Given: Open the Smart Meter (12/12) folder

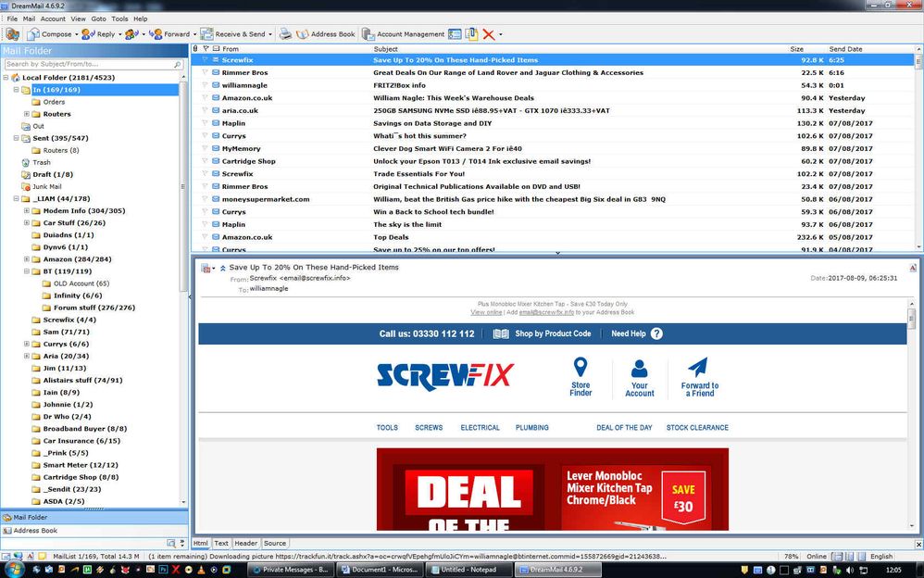Looking at the screenshot, I should click(x=81, y=465).
